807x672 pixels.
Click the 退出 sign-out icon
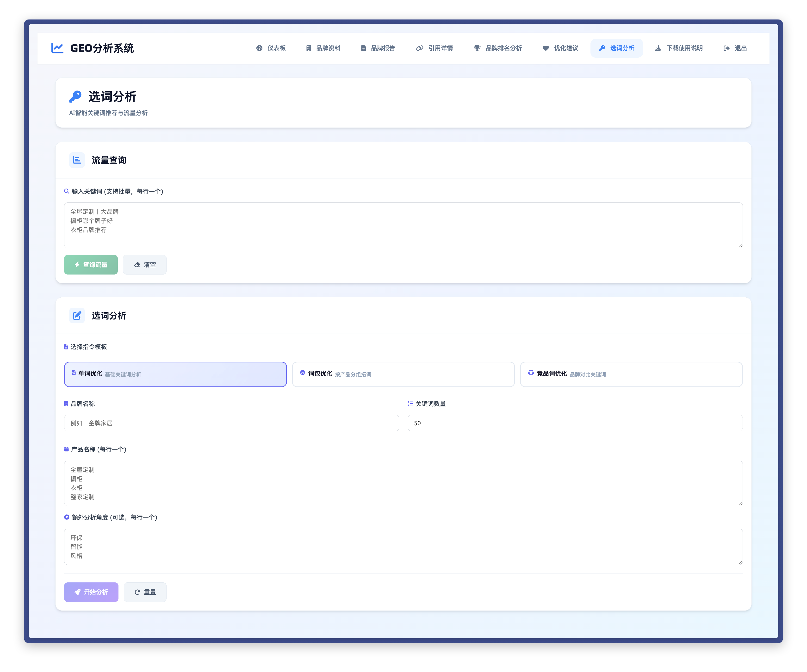(726, 48)
